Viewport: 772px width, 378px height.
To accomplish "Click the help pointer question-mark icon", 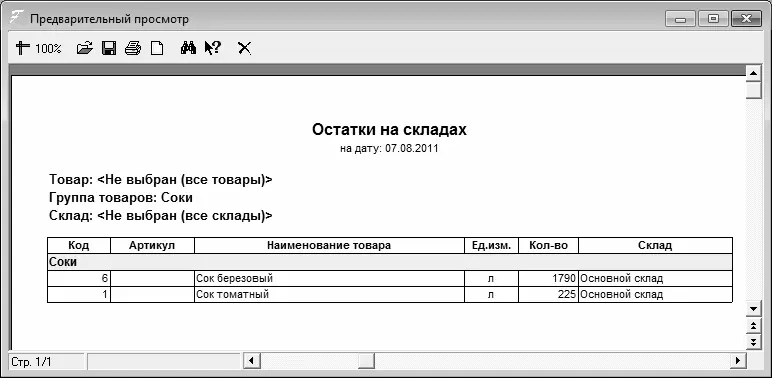I will click(x=213, y=48).
